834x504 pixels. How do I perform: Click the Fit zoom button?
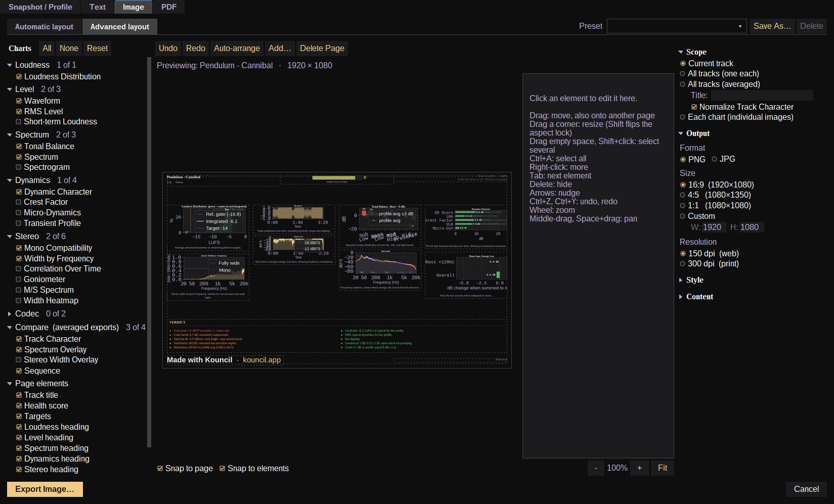point(662,468)
